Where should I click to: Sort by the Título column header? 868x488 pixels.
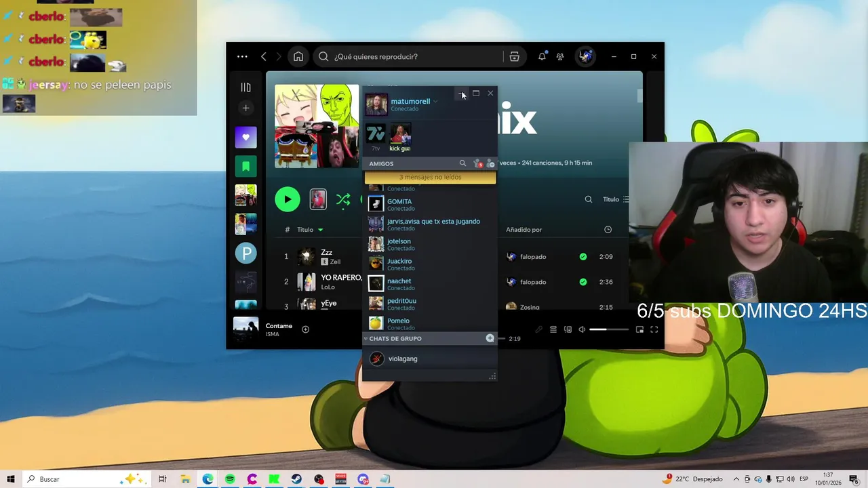(305, 230)
